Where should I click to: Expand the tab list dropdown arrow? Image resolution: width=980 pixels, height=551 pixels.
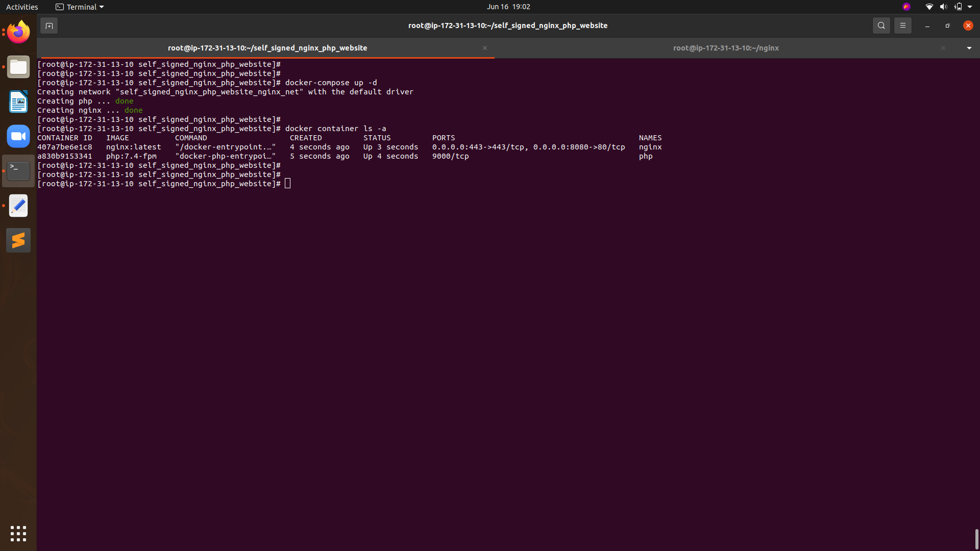(x=969, y=48)
